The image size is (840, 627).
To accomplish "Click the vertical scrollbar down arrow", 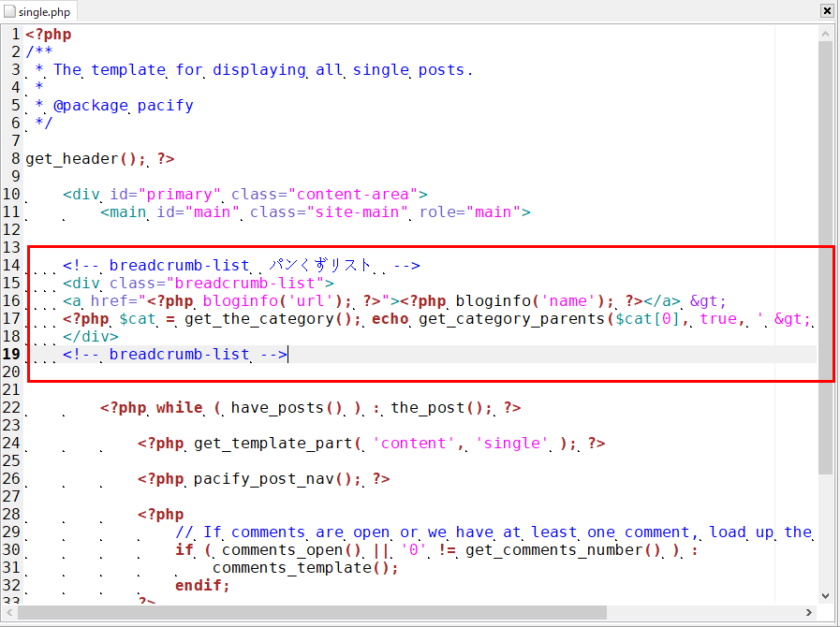I will click(825, 595).
